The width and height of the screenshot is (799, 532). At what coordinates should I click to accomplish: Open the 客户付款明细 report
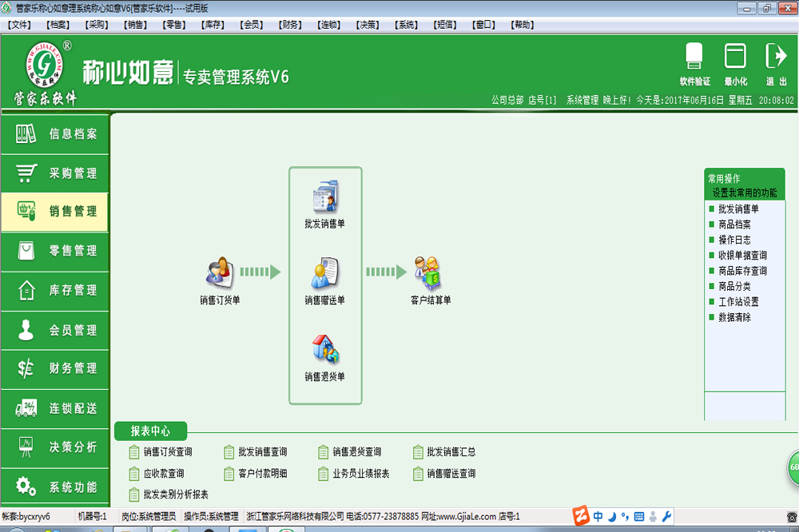256,474
